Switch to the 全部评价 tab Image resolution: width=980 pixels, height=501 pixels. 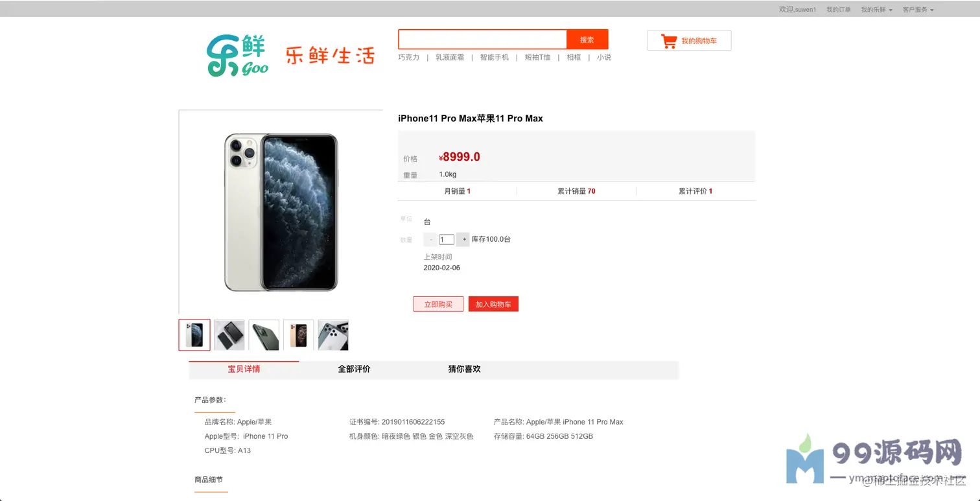click(354, 369)
